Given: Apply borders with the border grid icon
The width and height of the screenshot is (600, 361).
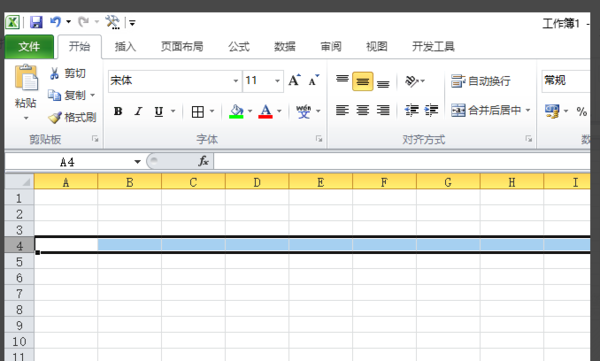Looking at the screenshot, I should (x=197, y=112).
